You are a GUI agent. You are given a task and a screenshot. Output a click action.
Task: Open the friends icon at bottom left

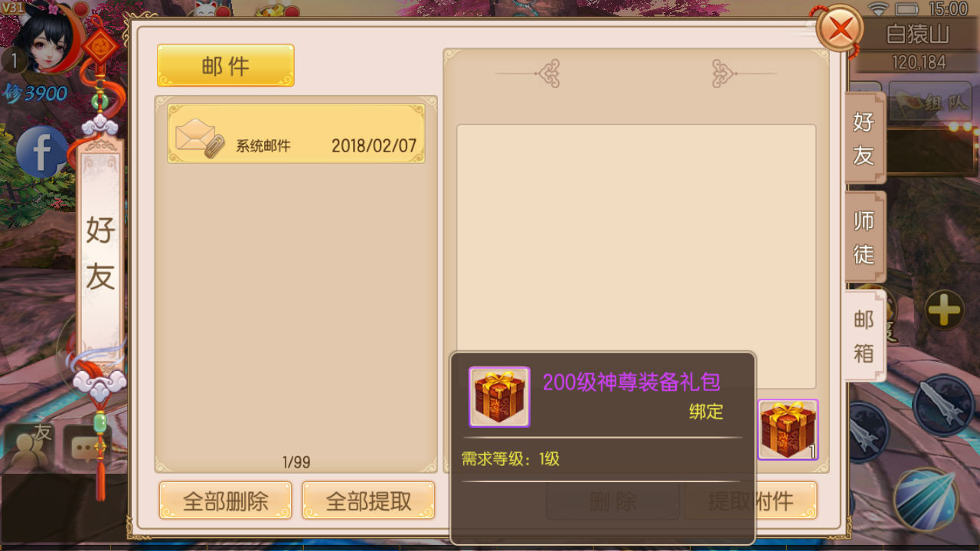pos(31,446)
